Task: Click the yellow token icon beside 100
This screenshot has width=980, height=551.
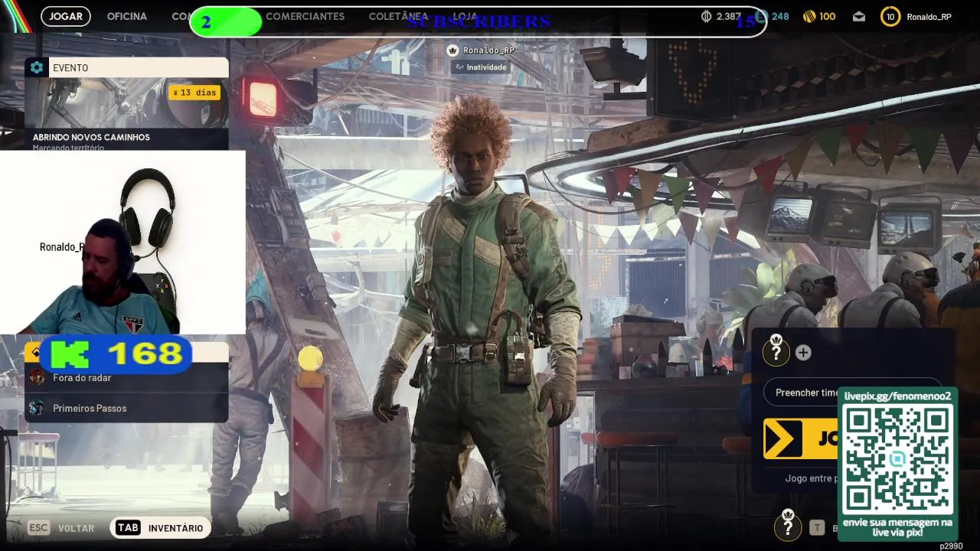Action: pos(809,16)
